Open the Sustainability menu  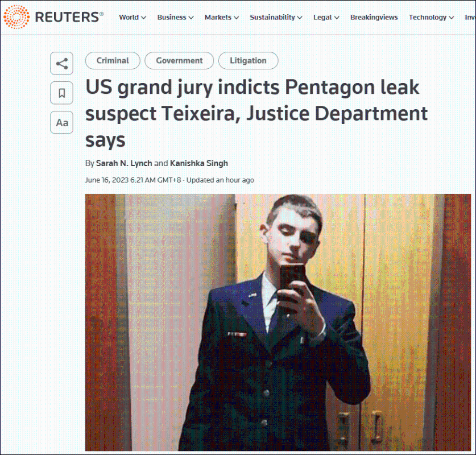pos(276,17)
